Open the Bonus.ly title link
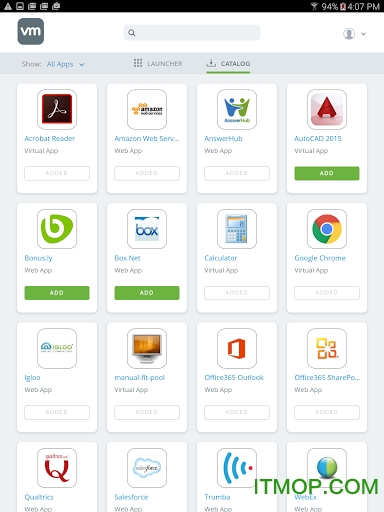This screenshot has width=384, height=512. [38, 258]
